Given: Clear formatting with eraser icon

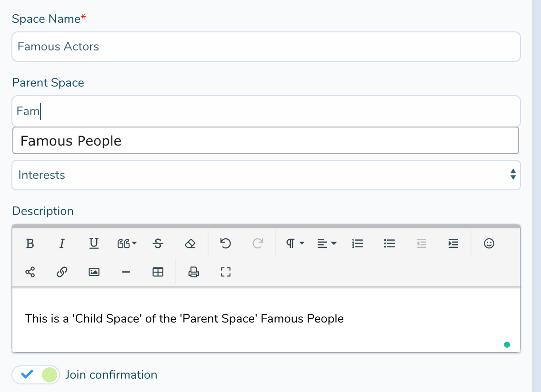Looking at the screenshot, I should tap(190, 244).
